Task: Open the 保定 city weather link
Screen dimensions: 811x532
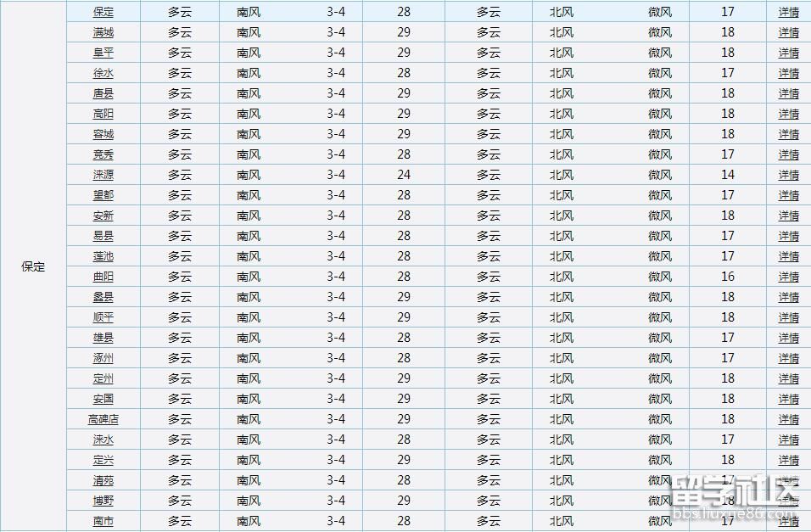Action: tap(102, 12)
